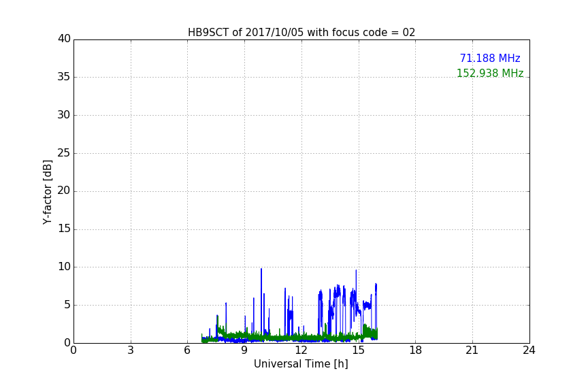This screenshot has width=588, height=392.
Task: Click the plot title 'HB9SCT of 2017/10/05'
Action: (301, 33)
